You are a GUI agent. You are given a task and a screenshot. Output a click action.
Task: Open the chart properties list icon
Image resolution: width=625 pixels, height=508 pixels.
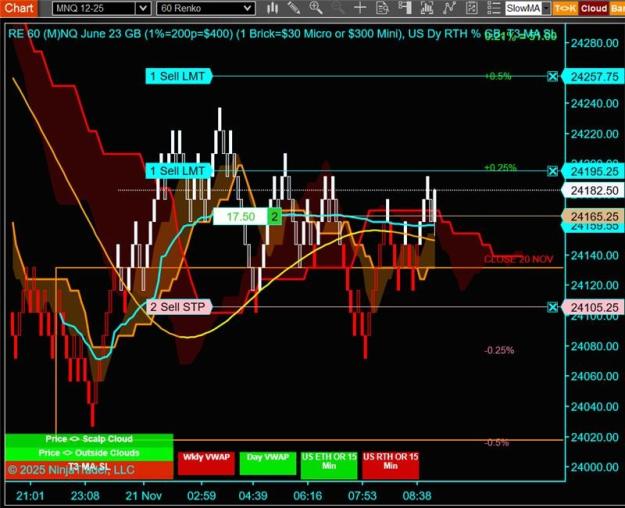[x=493, y=8]
